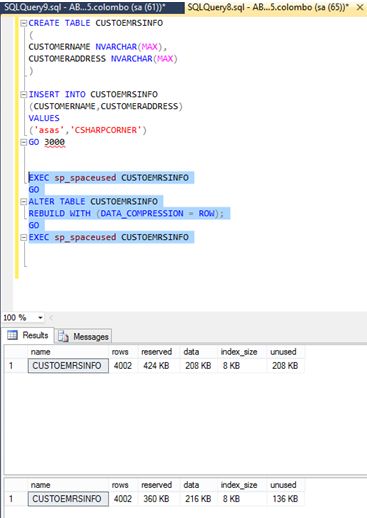
Task: Collapse the ALTER TABLE code block
Action: 23,202
